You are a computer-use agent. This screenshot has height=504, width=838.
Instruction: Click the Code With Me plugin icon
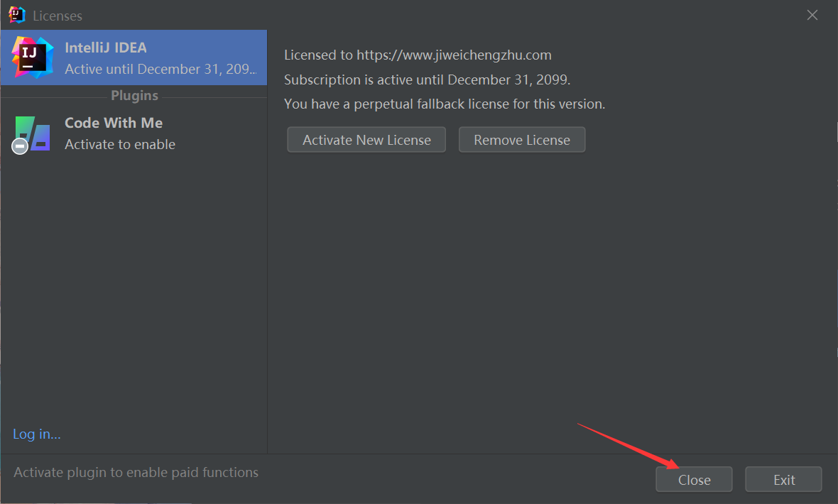[x=33, y=133]
